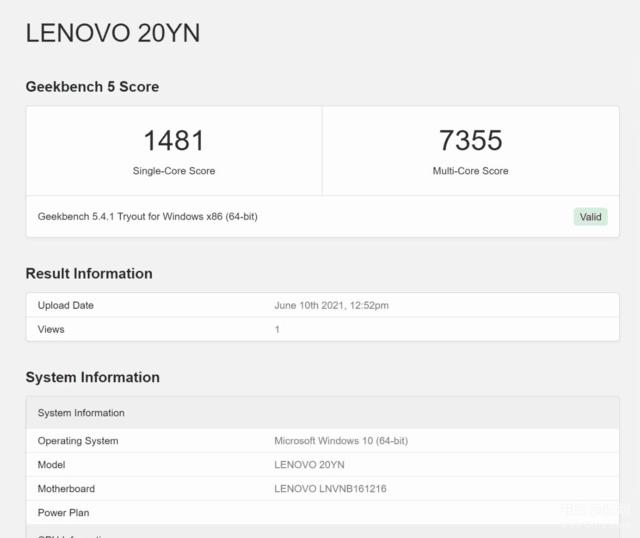Click the multi-core score 7355

click(x=471, y=140)
